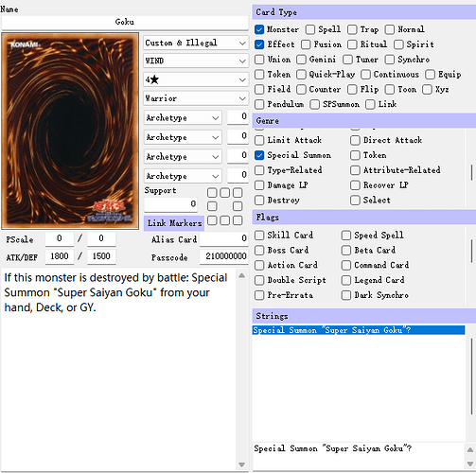Expand the WIND attribute dropdown

pos(196,61)
